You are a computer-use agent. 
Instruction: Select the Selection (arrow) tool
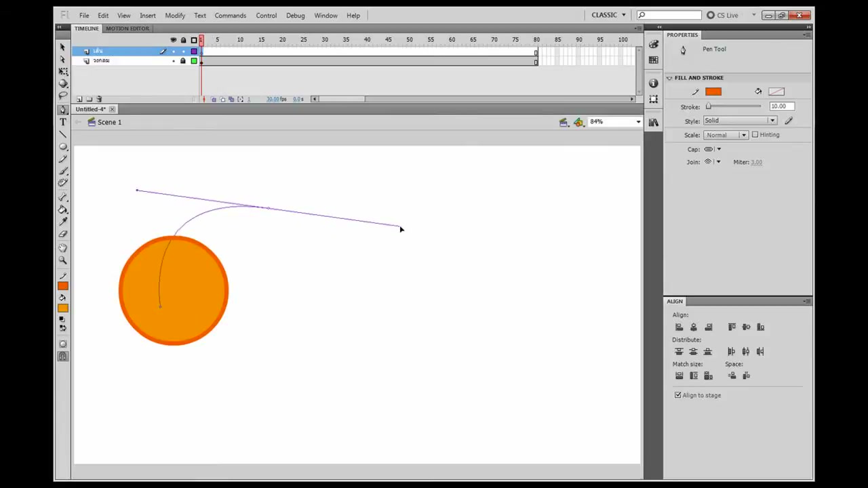pyautogui.click(x=62, y=47)
